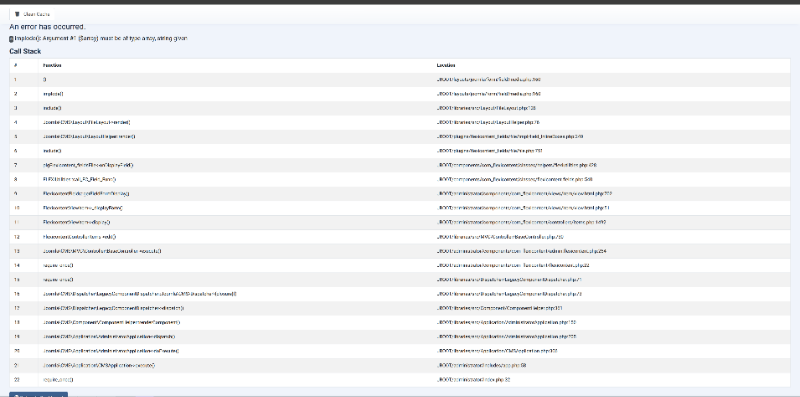800x397 pixels.
Task: Click the error icon before the implode message
Action: (x=11, y=39)
